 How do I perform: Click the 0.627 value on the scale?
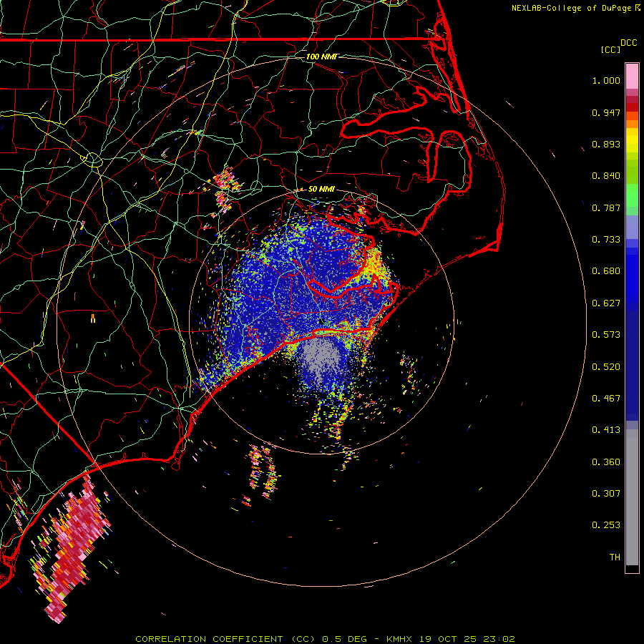click(606, 303)
